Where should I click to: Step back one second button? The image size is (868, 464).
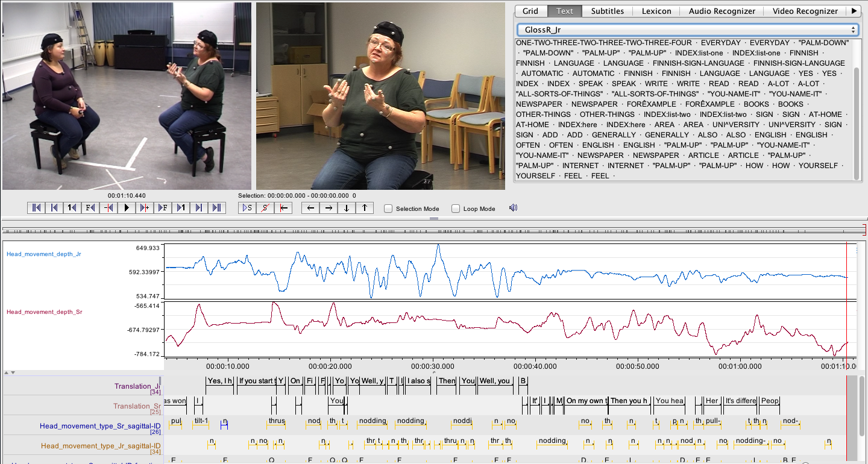(72, 208)
